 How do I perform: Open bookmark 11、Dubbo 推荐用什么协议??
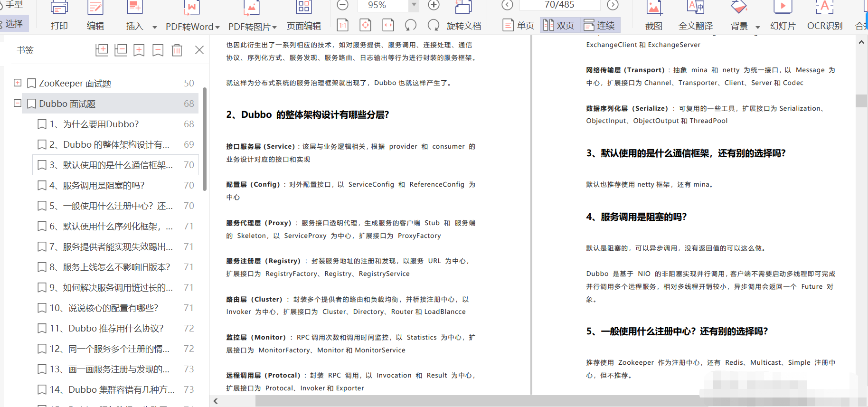[115, 328]
